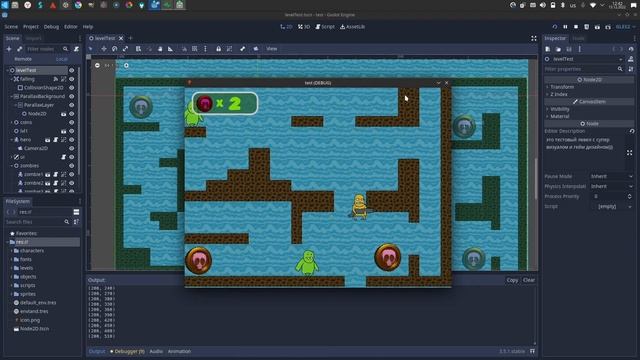Toggle distraction-free mode expand icon
Screen dimensions: 640x360
pos(534,38)
